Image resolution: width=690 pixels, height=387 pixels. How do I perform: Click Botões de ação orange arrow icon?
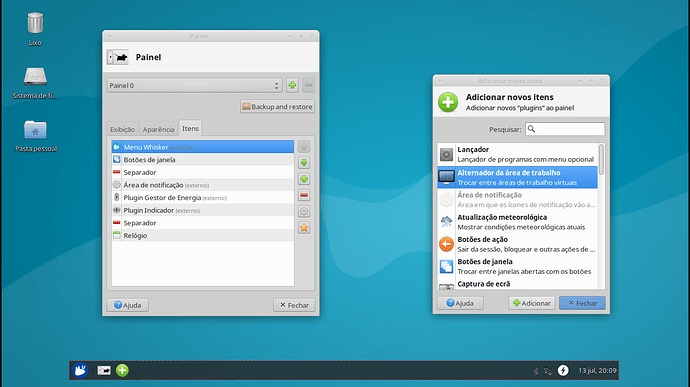[446, 244]
